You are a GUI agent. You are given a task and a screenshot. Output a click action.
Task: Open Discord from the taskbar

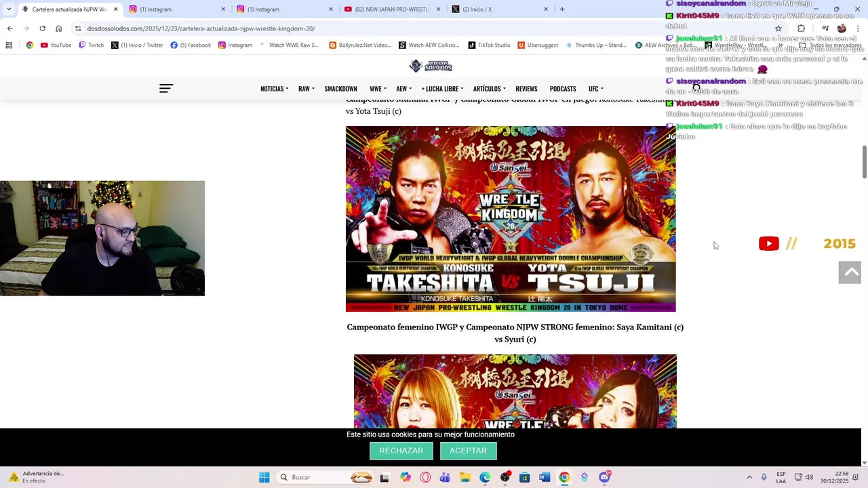[604, 477]
